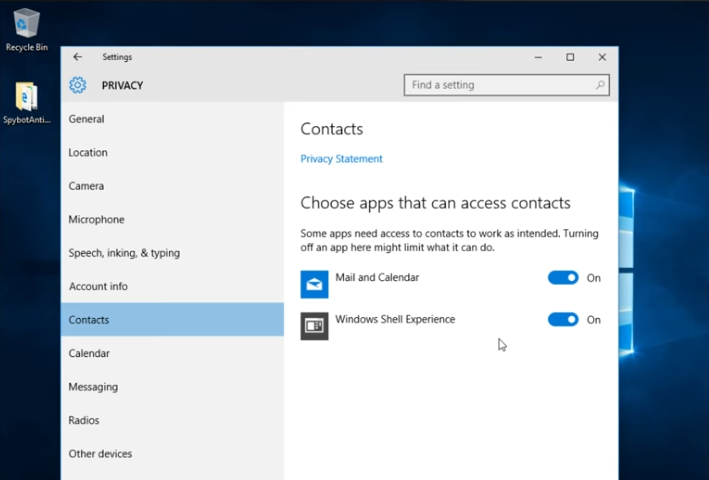This screenshot has height=480, width=709.
Task: Open Speech, inking, & typing section
Action: (x=172, y=253)
